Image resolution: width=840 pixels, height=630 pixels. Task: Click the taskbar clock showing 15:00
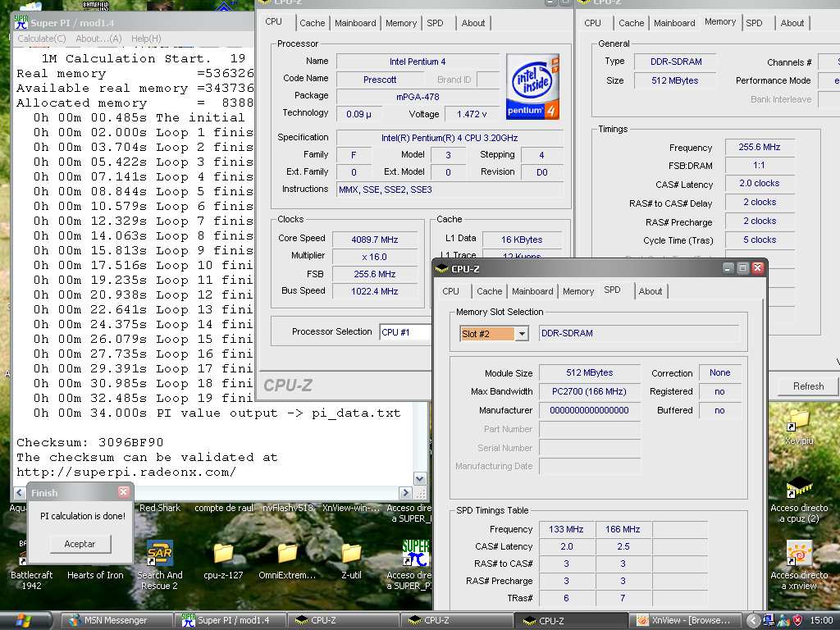coord(821,620)
